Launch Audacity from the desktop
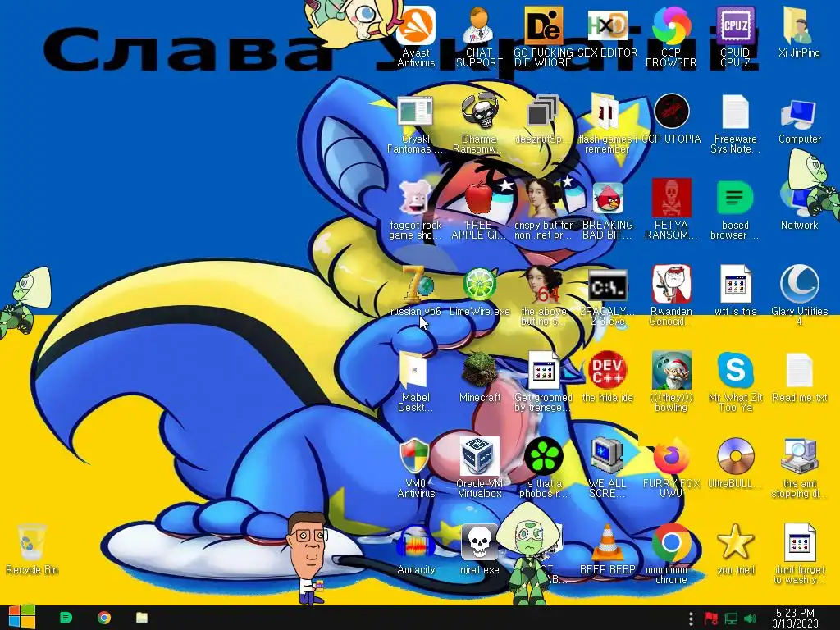Screen dimensions: 840x630 [x=416, y=550]
